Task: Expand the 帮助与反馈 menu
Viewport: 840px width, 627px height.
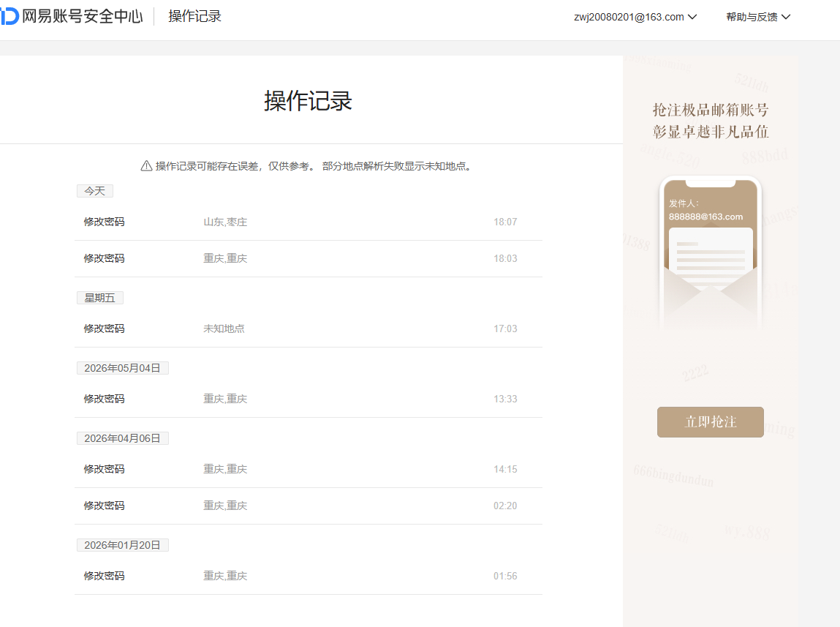Action: point(758,17)
